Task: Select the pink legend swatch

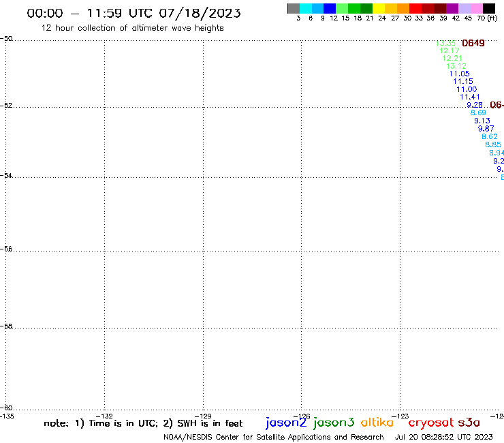Action: pyautogui.click(x=476, y=8)
